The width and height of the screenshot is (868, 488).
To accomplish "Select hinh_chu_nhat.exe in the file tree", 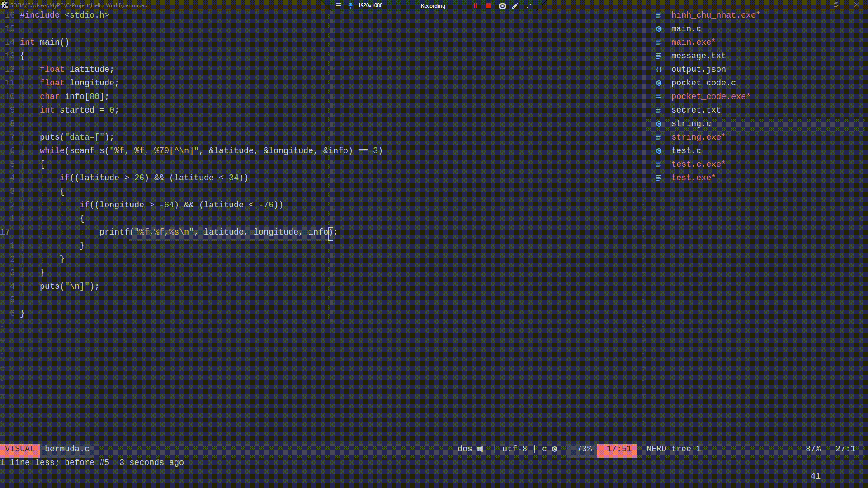I will [x=715, y=15].
